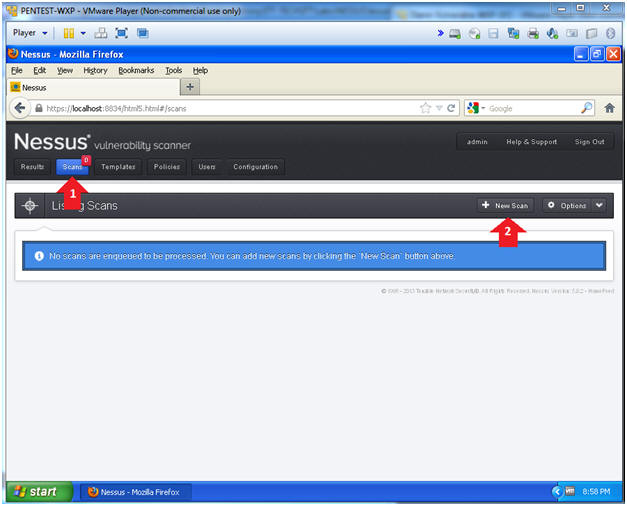Click the VMware device icon left of Bluetooth
The image size is (627, 506).
(x=591, y=34)
